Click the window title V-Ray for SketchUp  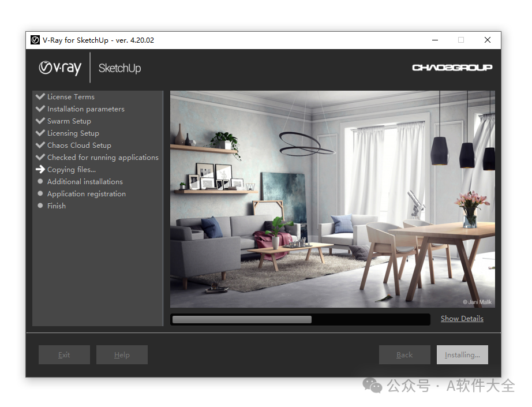pos(99,40)
